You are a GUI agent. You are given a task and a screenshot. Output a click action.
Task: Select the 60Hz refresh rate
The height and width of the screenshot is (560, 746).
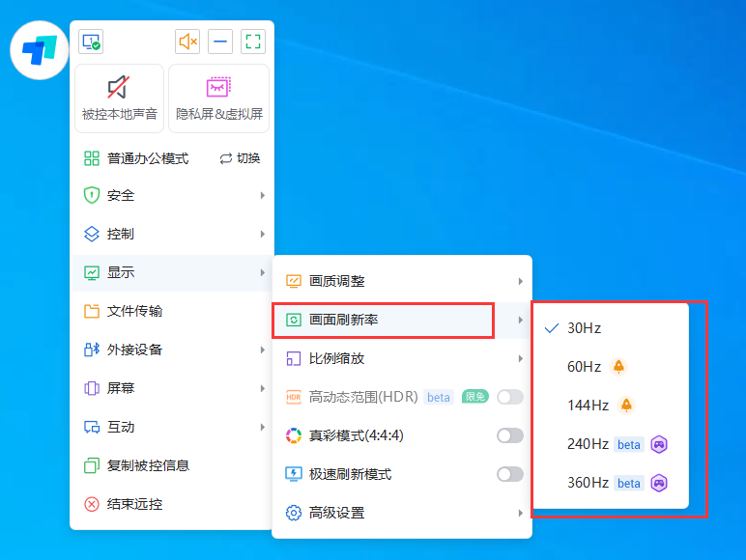pos(611,367)
